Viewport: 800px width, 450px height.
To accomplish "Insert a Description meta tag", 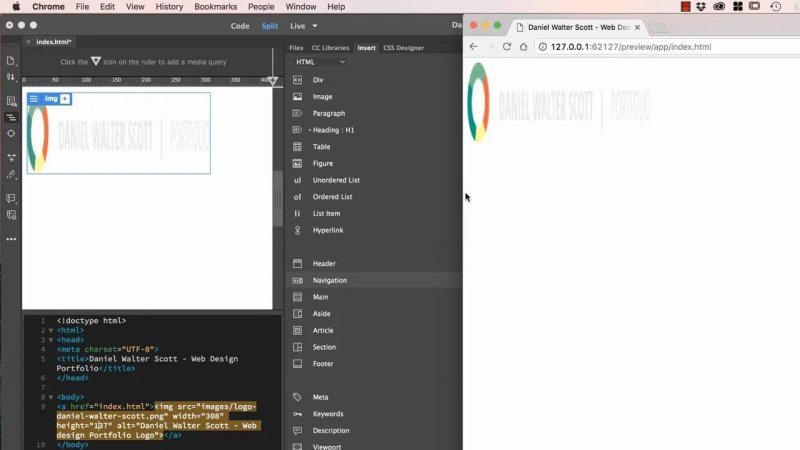I will point(331,431).
